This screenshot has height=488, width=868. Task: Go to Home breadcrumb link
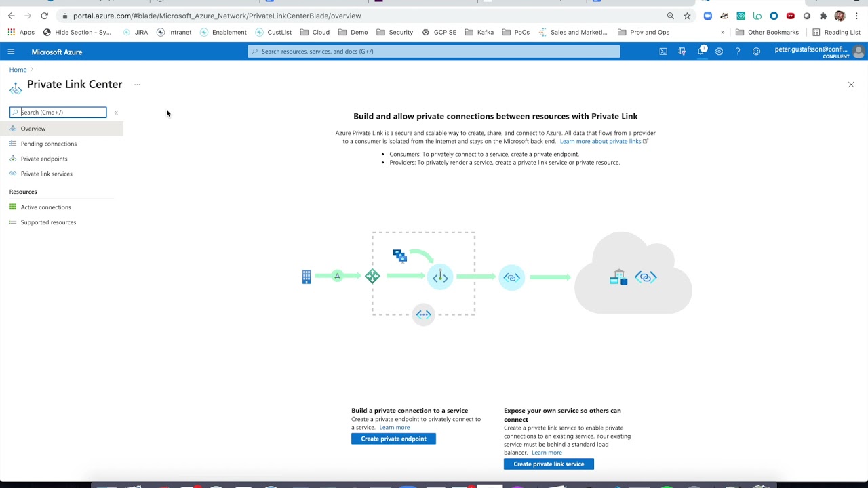click(18, 70)
